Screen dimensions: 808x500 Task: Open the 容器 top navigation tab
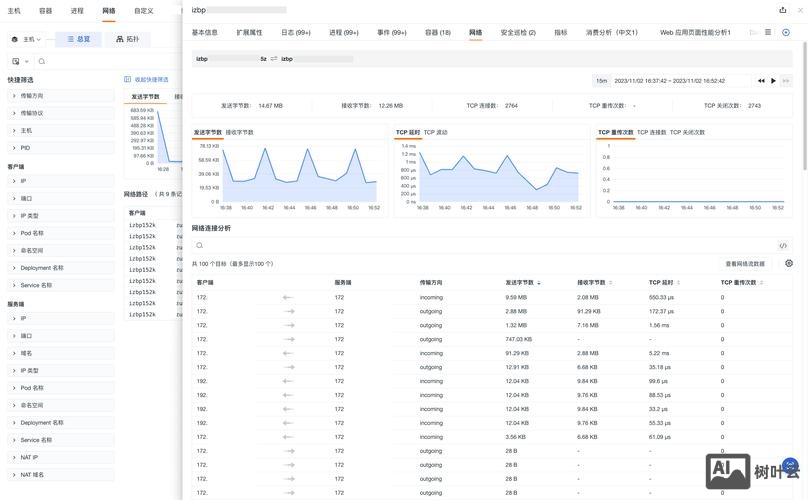point(45,11)
